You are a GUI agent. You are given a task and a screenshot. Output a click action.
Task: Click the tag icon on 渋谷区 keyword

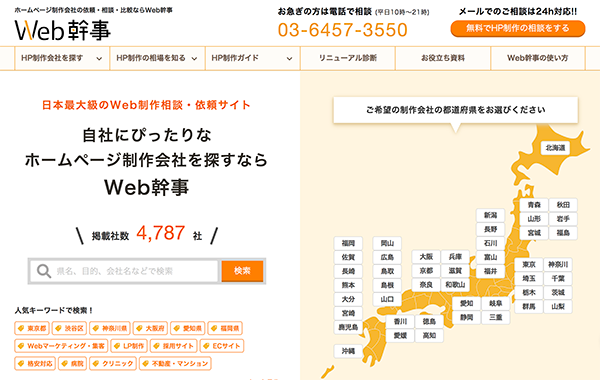(x=59, y=328)
